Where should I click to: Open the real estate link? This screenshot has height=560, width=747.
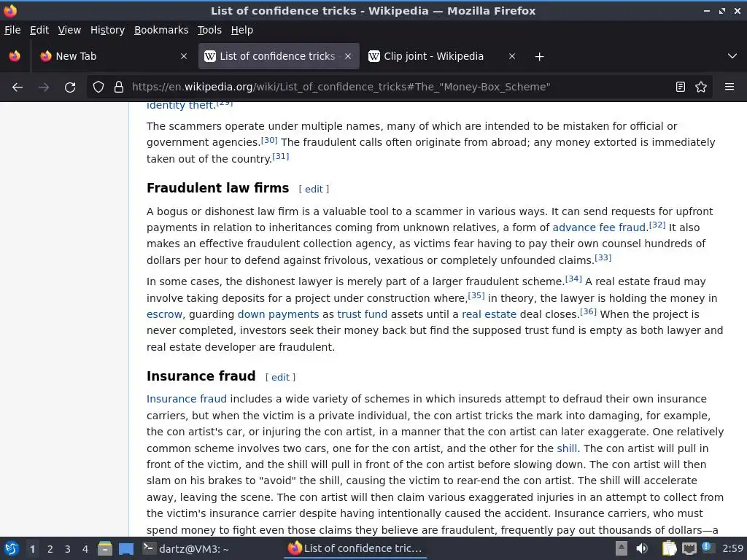pos(489,314)
